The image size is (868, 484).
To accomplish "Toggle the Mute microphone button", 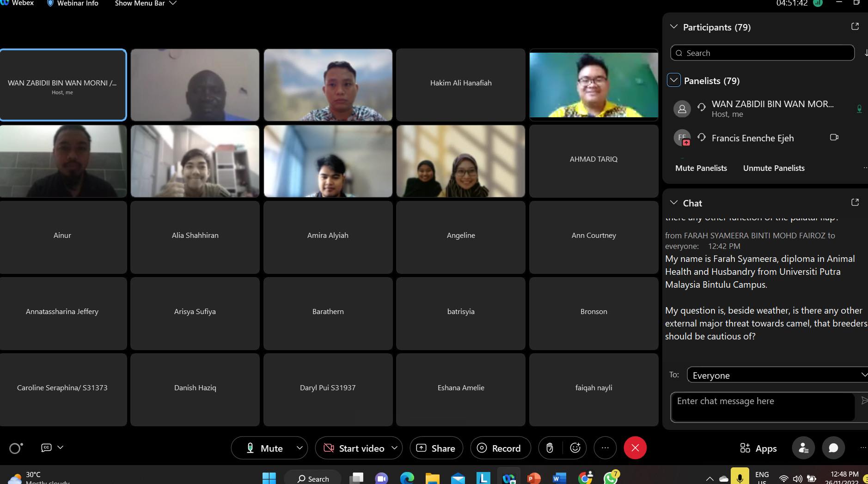I will tap(264, 448).
